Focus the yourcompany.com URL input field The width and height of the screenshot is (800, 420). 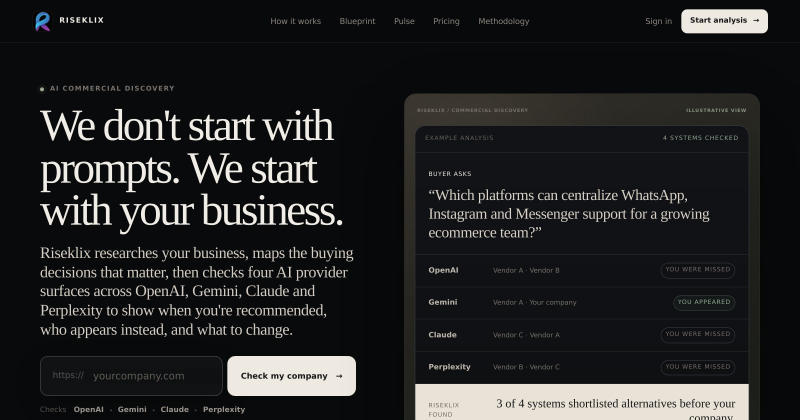coord(131,376)
